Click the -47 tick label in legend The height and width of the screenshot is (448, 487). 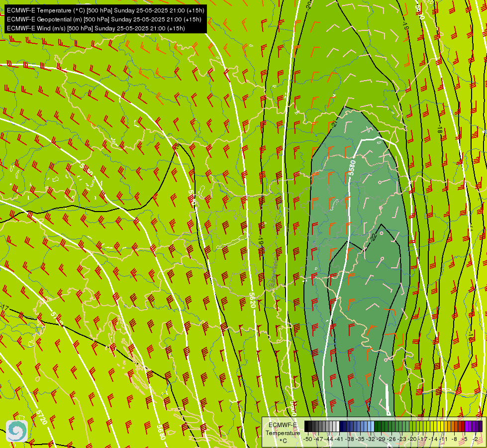318,439
